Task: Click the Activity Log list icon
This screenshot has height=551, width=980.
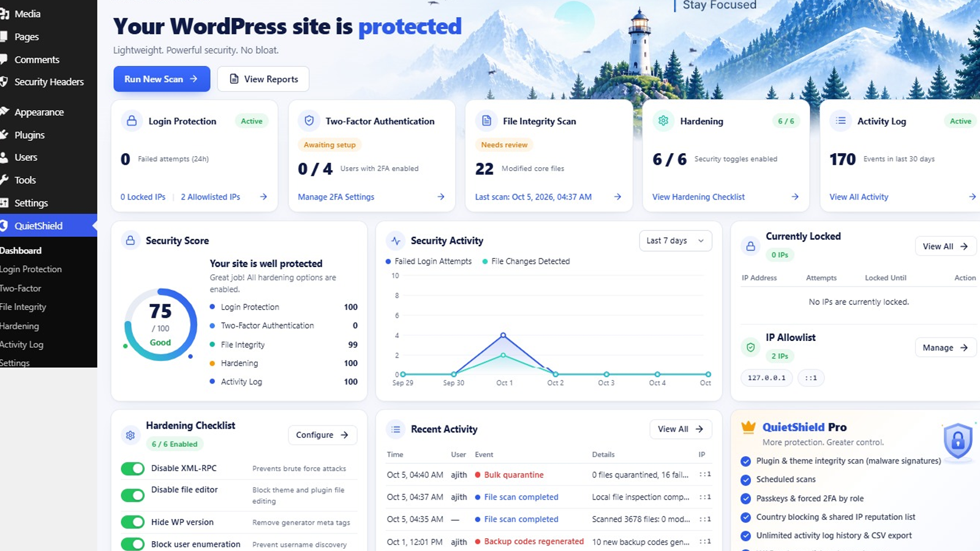Action: tap(841, 121)
